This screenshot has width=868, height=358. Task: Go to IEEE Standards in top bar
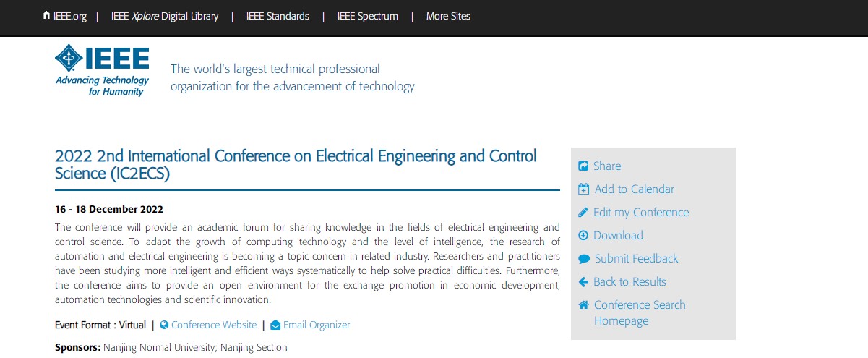pyautogui.click(x=278, y=16)
